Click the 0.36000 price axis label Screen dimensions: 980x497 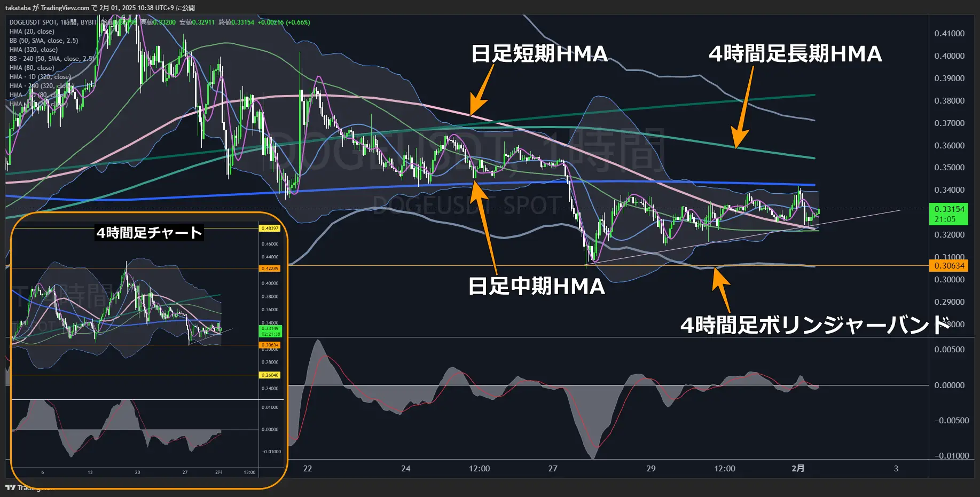[x=950, y=146]
